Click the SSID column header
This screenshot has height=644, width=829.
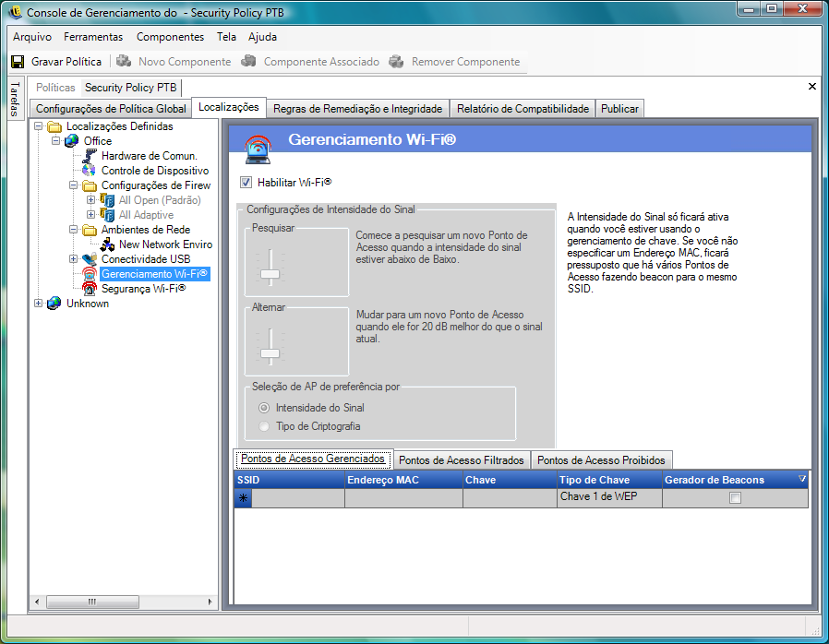click(x=289, y=480)
